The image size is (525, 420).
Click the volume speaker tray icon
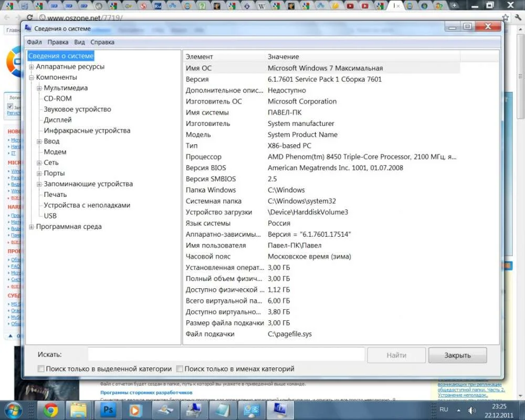click(472, 410)
